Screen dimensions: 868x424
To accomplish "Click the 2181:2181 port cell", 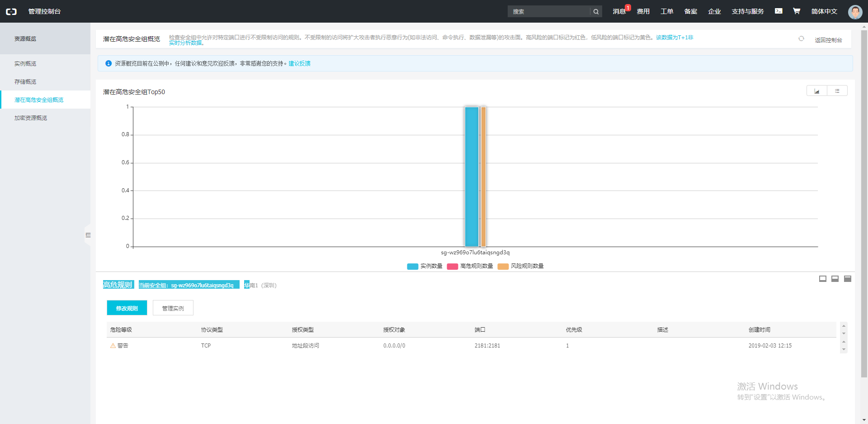I will point(487,346).
